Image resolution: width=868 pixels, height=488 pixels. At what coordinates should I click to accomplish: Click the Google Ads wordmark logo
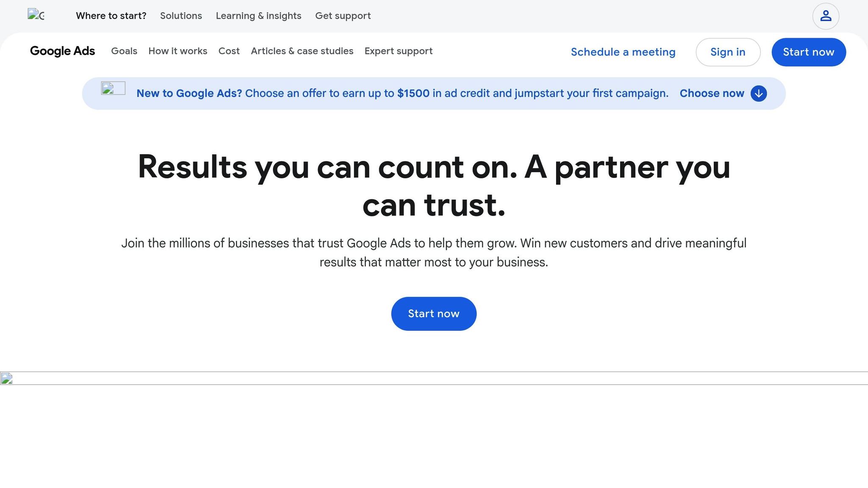coord(62,51)
